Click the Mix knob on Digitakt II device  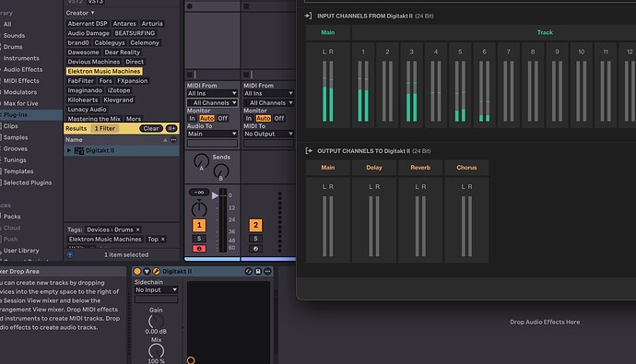(x=156, y=350)
